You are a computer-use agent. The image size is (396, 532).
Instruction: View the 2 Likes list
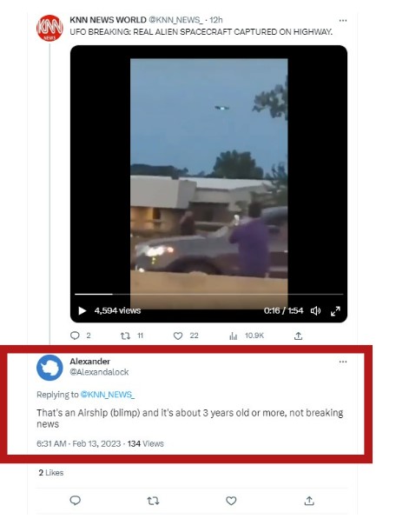[51, 473]
